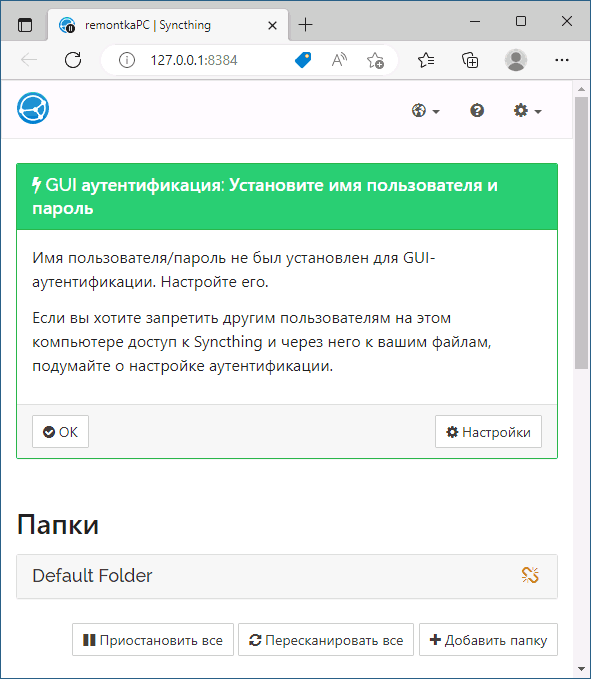
Task: Click the GUI аутентификация notice title
Action: pos(265,197)
